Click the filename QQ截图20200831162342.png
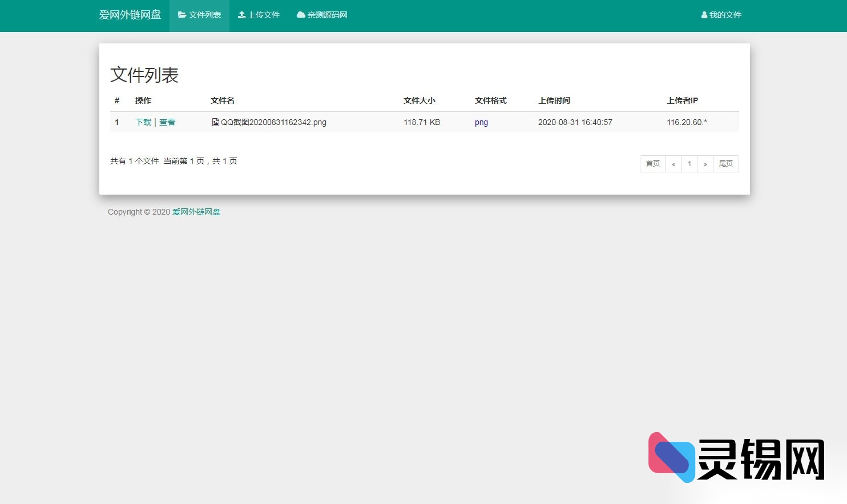The height and width of the screenshot is (504, 847). pyautogui.click(x=273, y=122)
